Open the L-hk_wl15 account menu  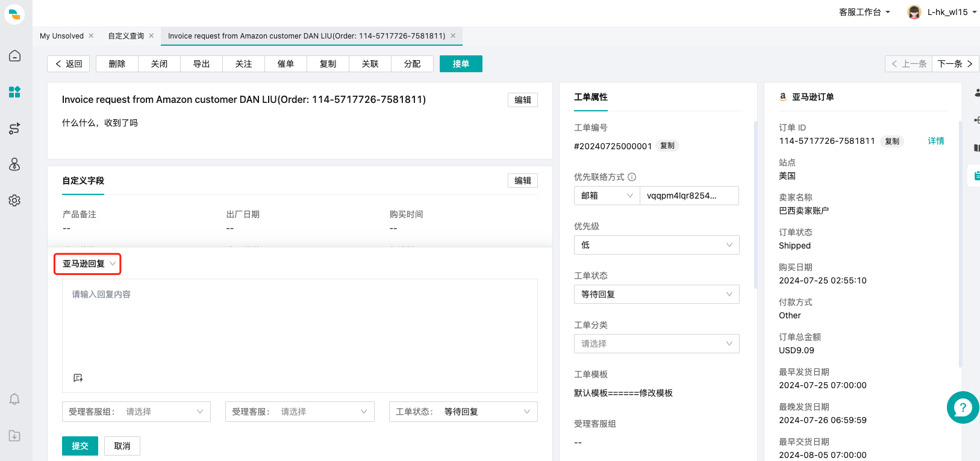tap(952, 12)
